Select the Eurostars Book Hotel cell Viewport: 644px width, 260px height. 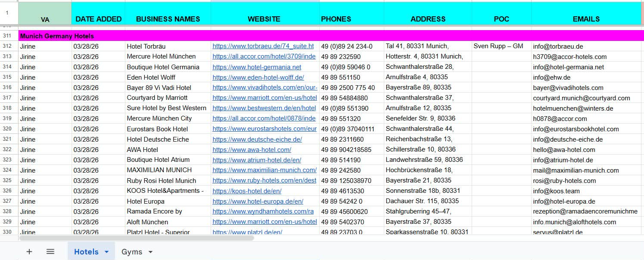click(168, 129)
